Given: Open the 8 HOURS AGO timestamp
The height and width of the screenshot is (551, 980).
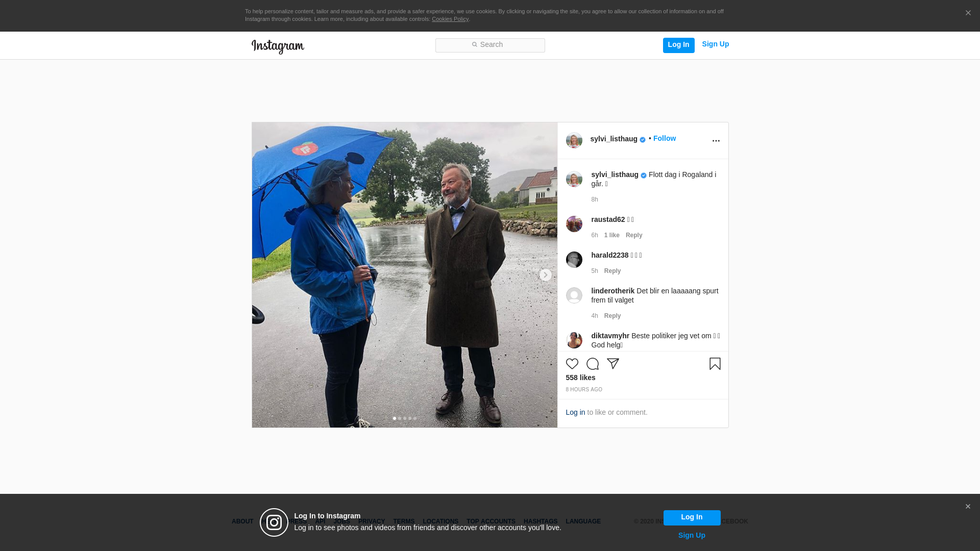Looking at the screenshot, I should 584,389.
